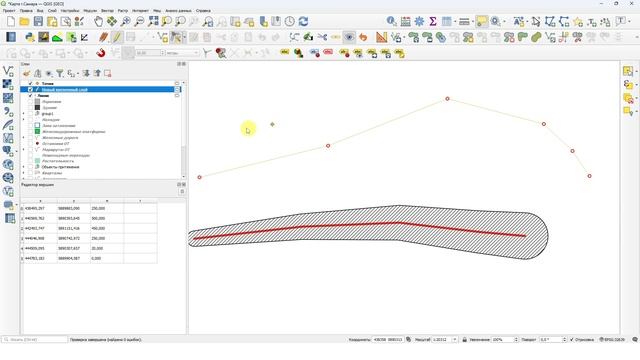Screen dimensions: 640x360
Task: Expand the Кварталы layer node
Action: tap(24, 173)
